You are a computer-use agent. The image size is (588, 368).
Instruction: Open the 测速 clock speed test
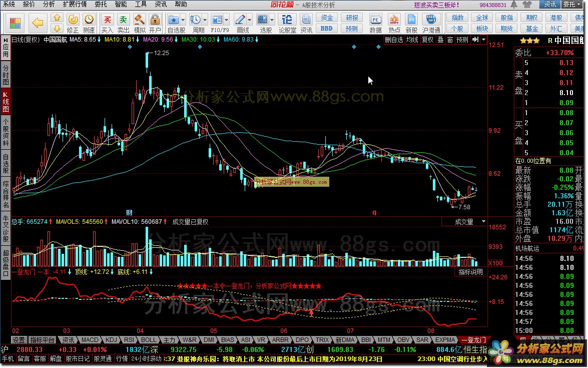click(x=89, y=20)
